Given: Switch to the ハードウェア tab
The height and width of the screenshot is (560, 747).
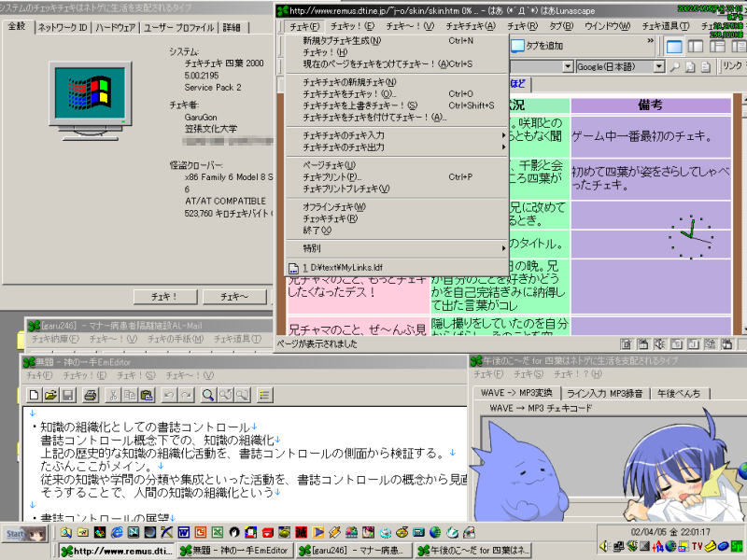Looking at the screenshot, I should (x=115, y=28).
